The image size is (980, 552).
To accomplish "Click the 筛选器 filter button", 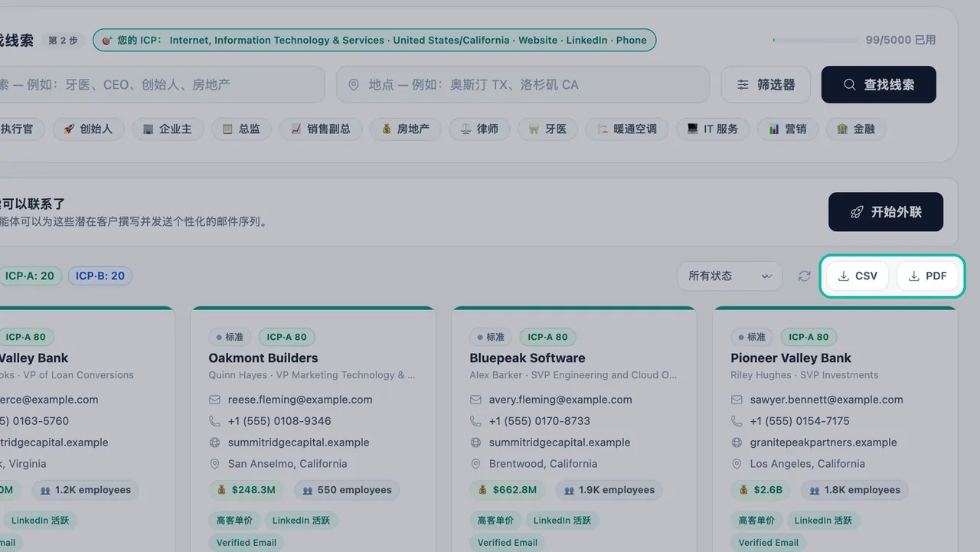I will pyautogui.click(x=766, y=84).
